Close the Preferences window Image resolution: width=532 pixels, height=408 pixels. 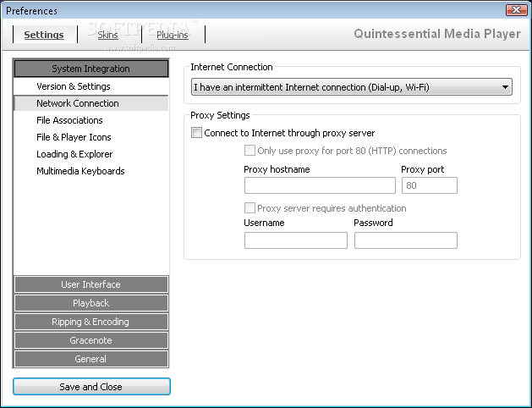tap(516, 10)
